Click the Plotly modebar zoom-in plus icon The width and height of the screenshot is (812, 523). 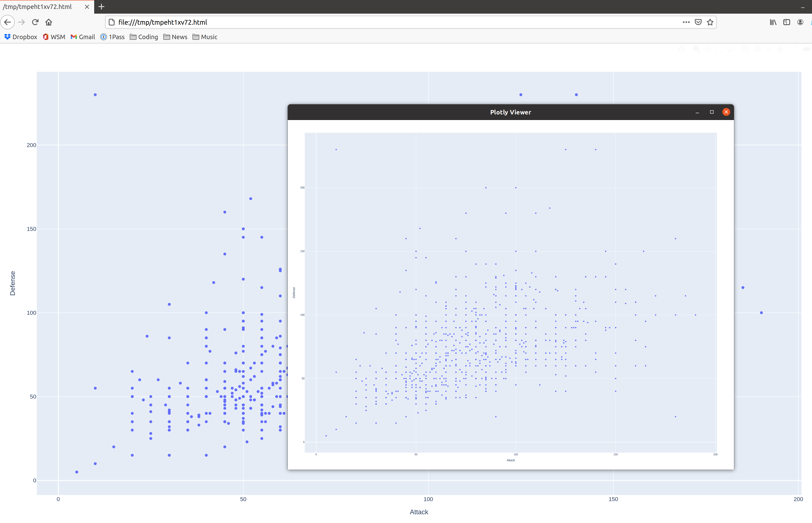coord(746,49)
